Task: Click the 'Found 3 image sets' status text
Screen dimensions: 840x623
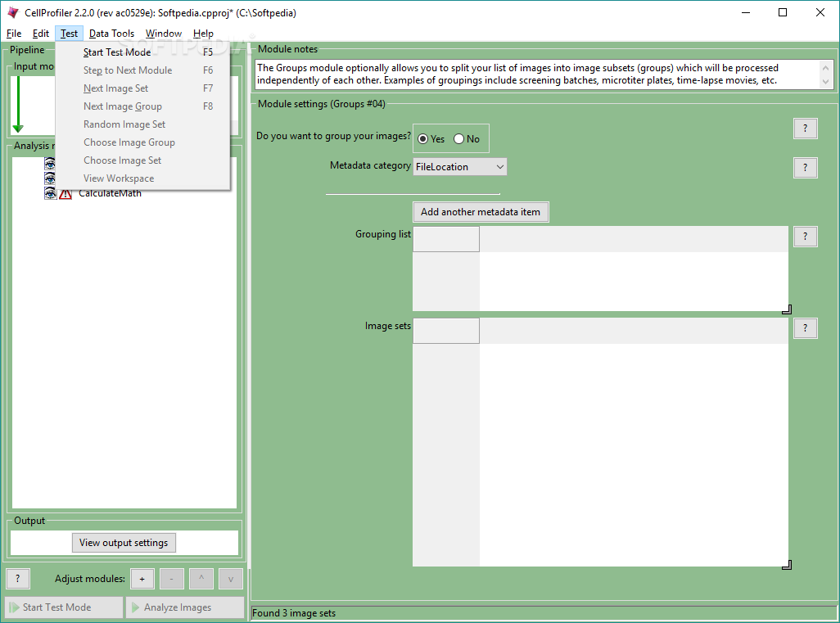Action: click(294, 613)
